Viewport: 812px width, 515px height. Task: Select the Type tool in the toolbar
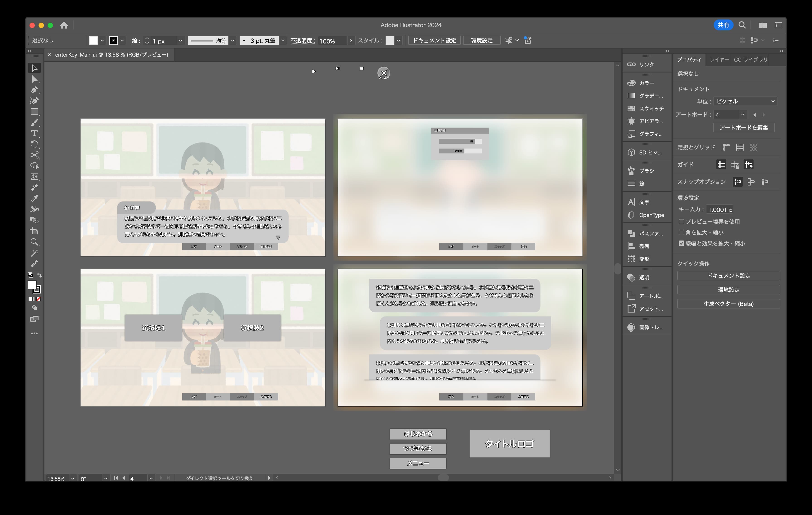[x=34, y=133]
